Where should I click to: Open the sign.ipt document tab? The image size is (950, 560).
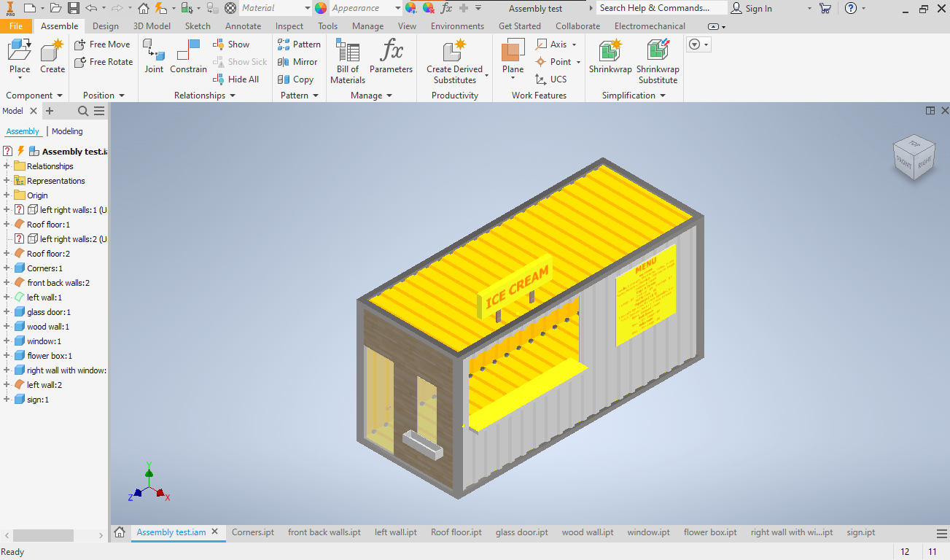(x=861, y=532)
